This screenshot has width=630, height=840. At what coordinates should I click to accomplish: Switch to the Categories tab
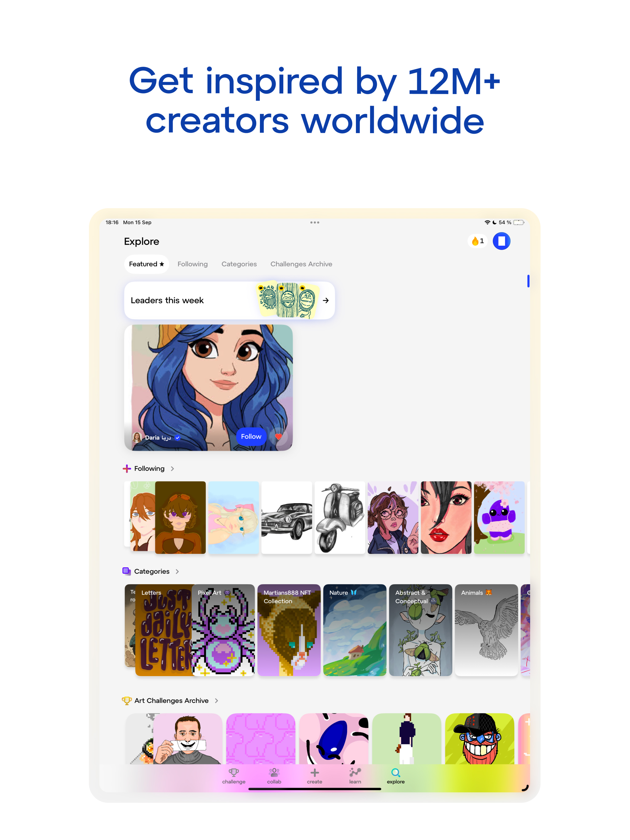(x=239, y=264)
